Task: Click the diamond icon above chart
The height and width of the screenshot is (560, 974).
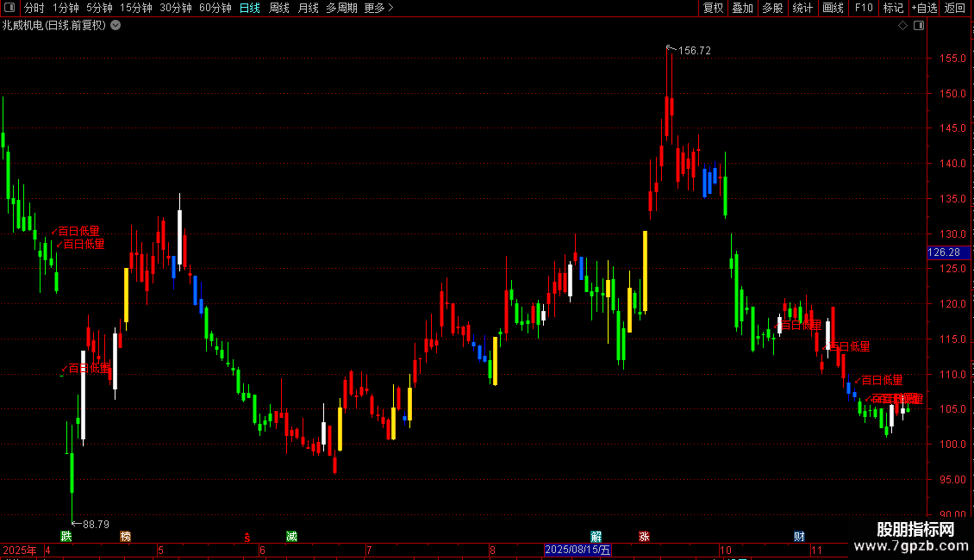Action: pyautogui.click(x=903, y=26)
